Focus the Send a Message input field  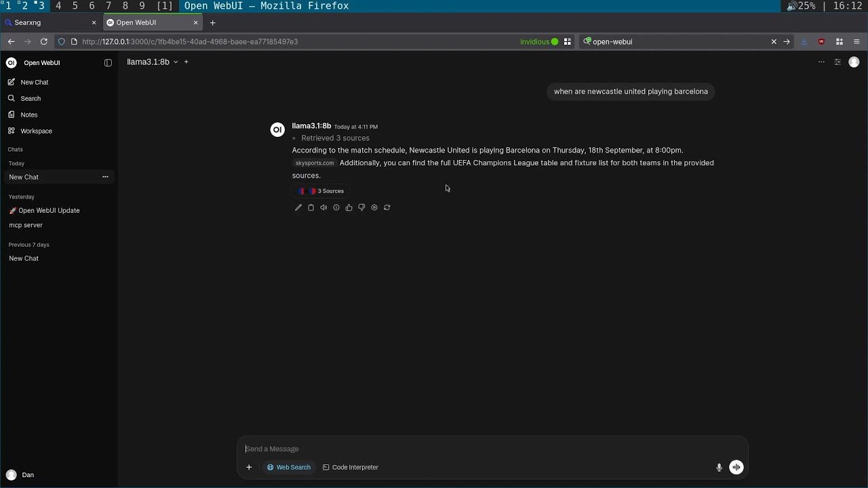tap(492, 449)
